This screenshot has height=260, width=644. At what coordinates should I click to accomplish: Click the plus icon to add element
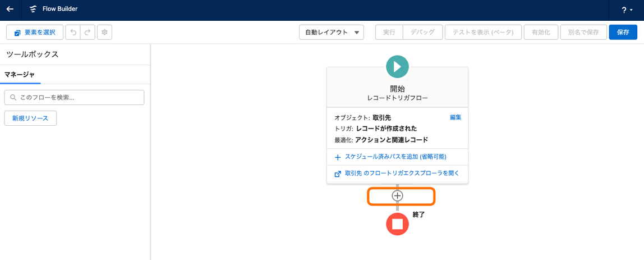397,196
